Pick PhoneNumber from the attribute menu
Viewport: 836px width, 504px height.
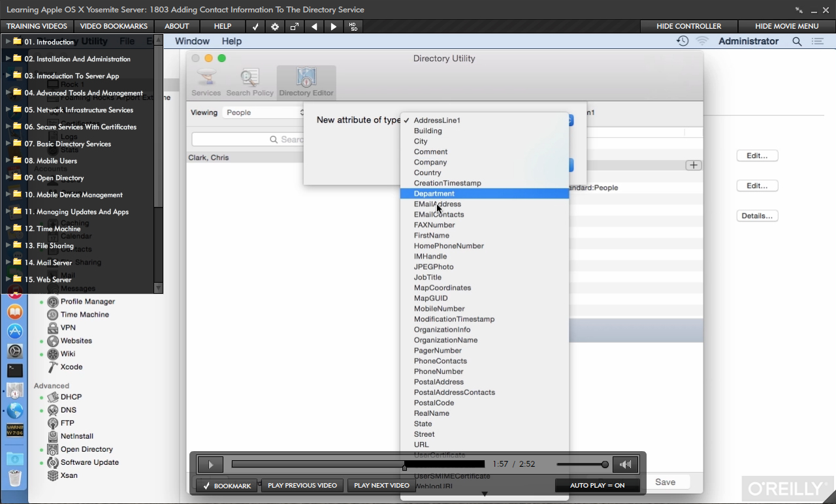tap(485, 371)
